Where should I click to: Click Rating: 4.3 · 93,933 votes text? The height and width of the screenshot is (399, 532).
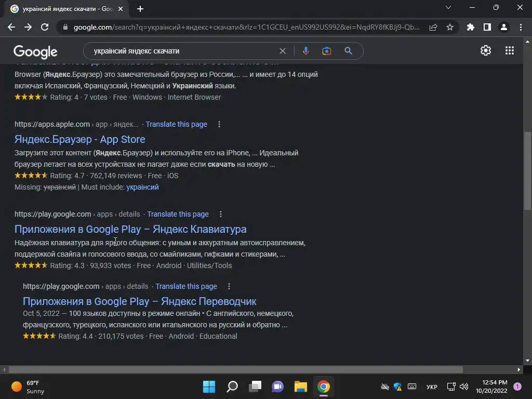tap(90, 265)
